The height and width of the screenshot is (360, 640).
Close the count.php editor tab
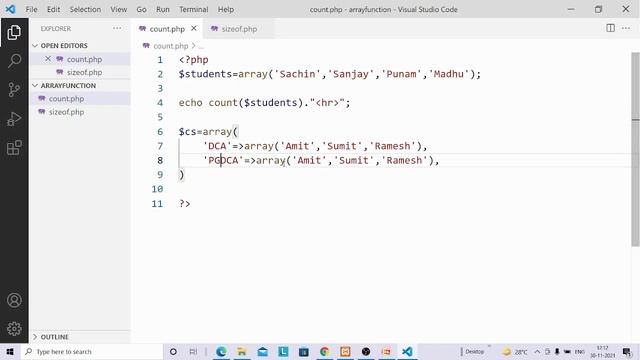pos(194,29)
